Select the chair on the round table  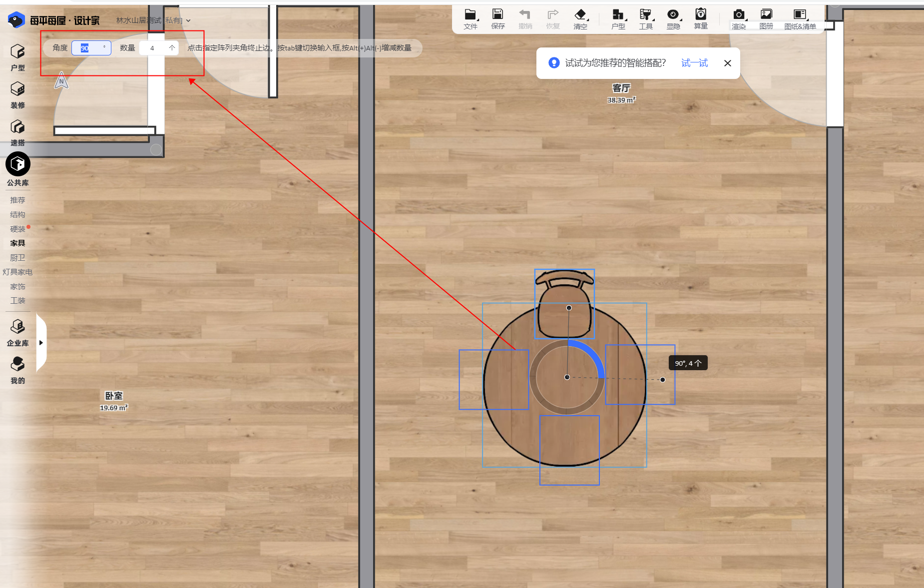[x=564, y=304]
